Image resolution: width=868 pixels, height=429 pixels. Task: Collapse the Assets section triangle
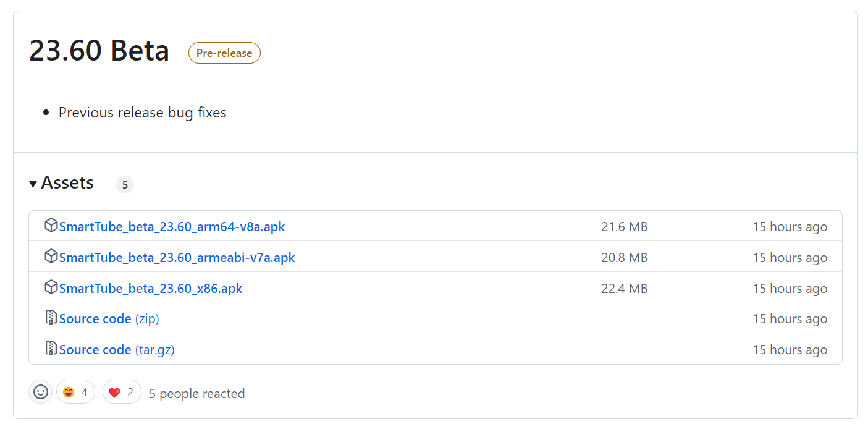click(x=33, y=184)
